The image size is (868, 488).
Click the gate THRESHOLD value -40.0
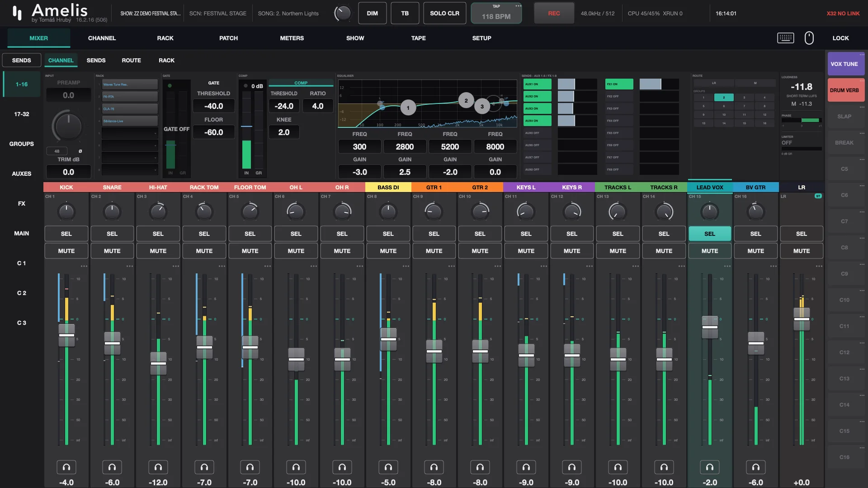pyautogui.click(x=213, y=106)
